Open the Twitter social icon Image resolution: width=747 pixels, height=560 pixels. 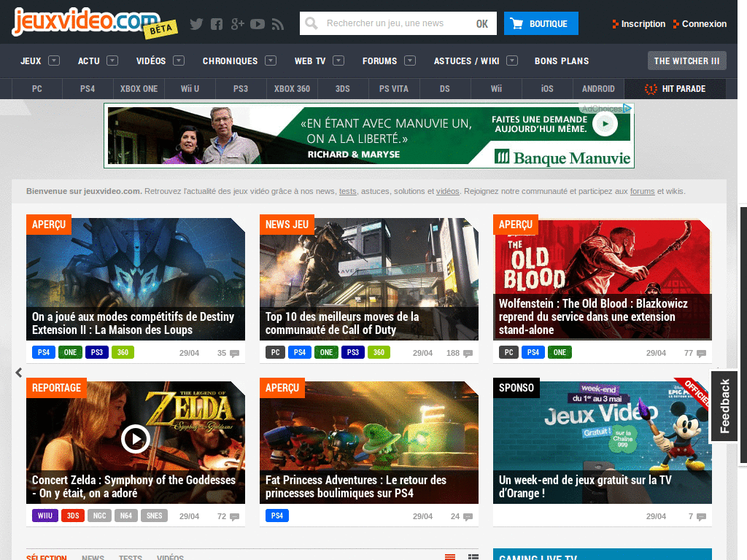pos(196,24)
